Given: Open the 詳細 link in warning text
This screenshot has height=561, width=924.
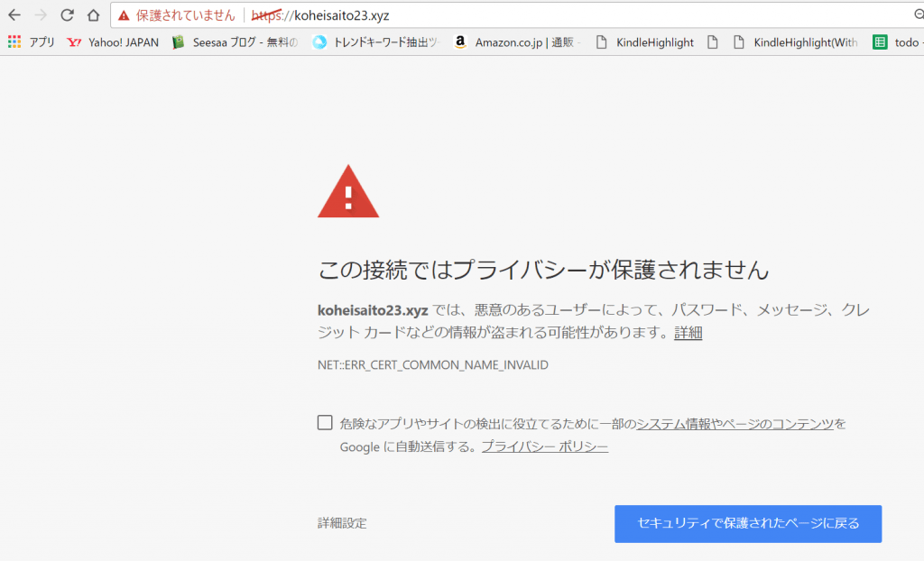Looking at the screenshot, I should click(688, 332).
